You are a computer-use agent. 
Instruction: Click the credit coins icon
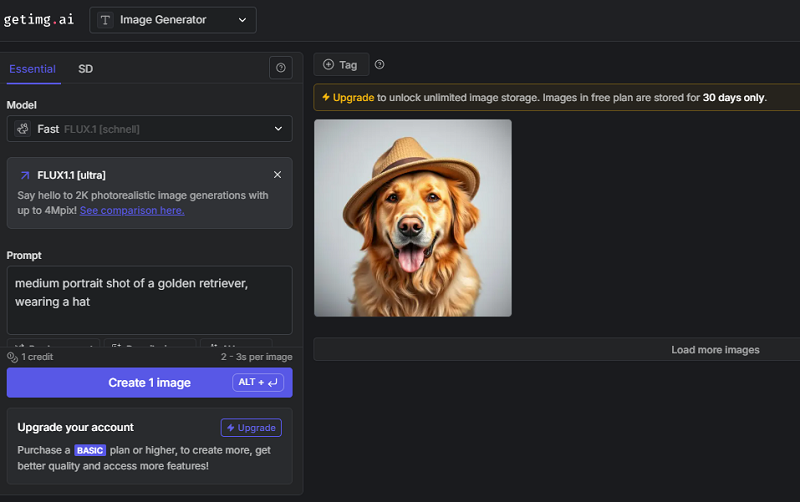point(13,357)
